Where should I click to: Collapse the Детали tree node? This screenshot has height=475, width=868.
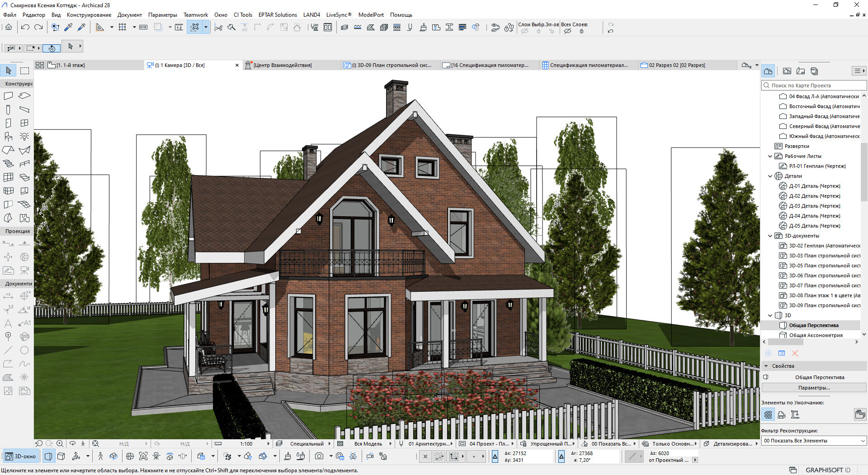[x=770, y=176]
